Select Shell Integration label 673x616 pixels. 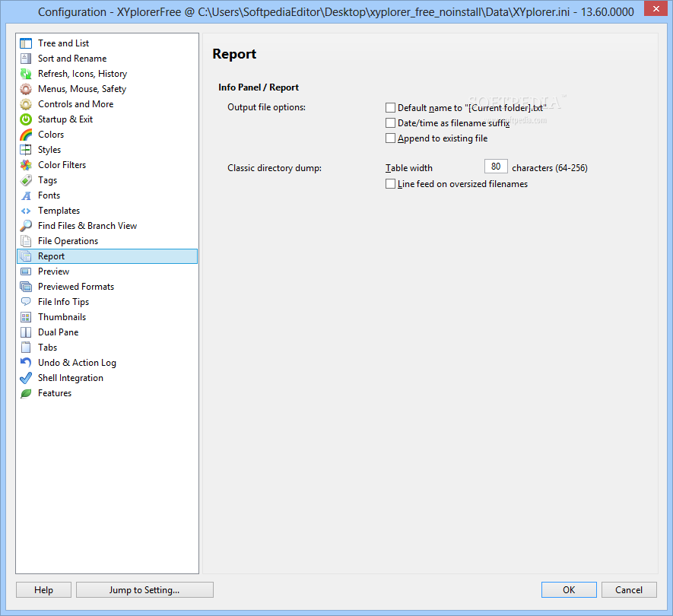click(71, 378)
